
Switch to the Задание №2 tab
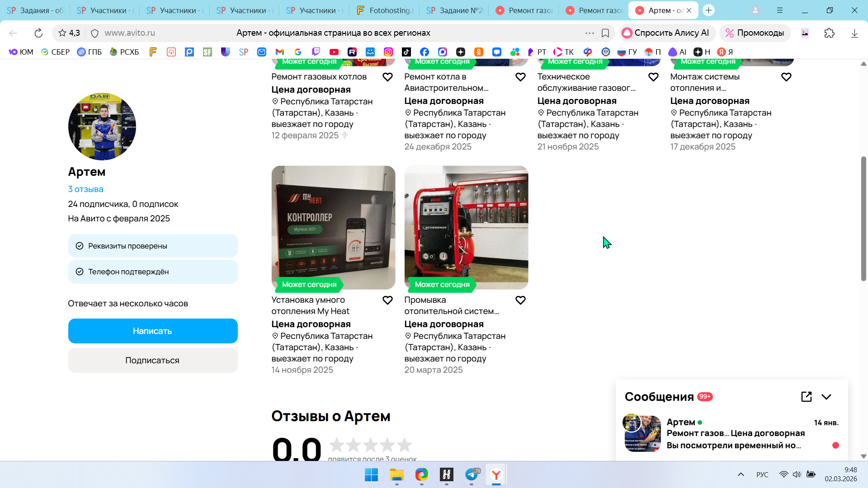pyautogui.click(x=453, y=10)
